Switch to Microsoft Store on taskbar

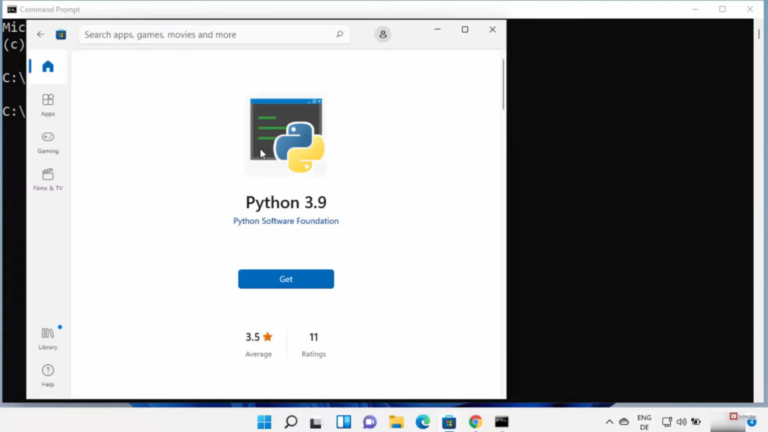[x=449, y=422]
